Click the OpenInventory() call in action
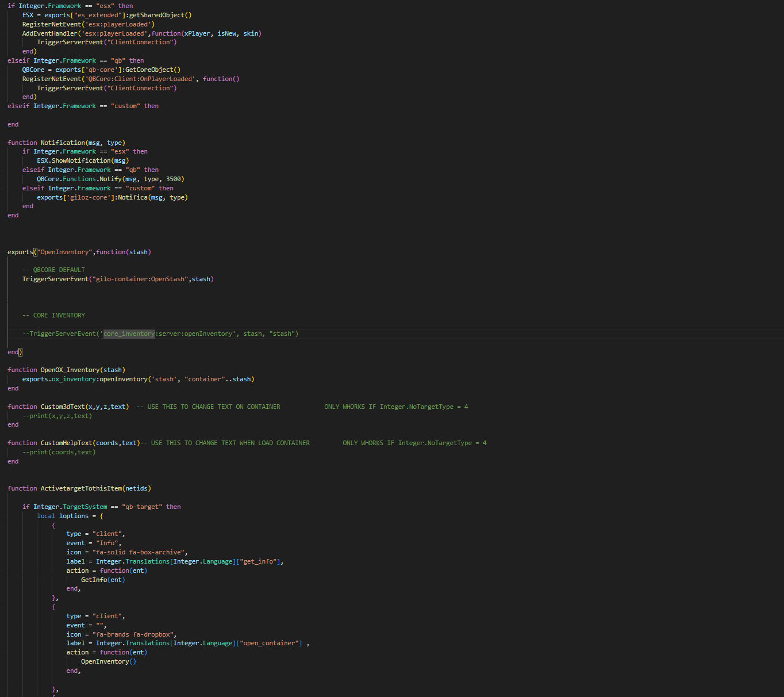784x697 pixels. [109, 661]
